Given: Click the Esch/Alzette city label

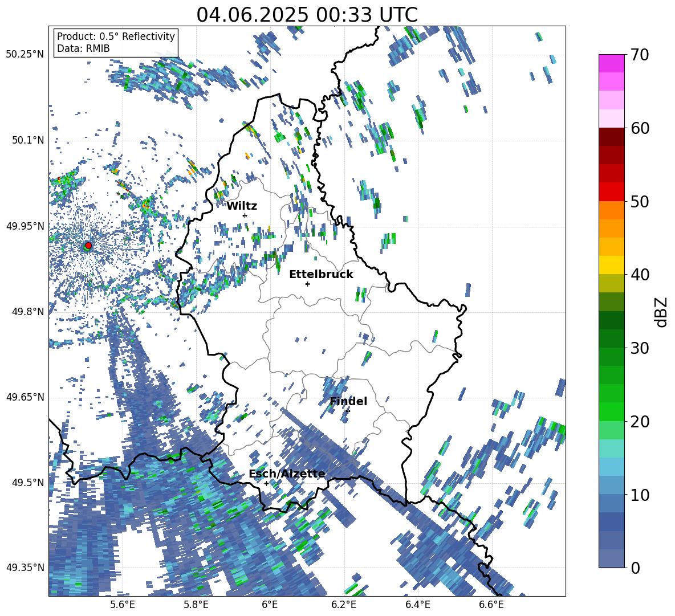Looking at the screenshot, I should (x=287, y=474).
